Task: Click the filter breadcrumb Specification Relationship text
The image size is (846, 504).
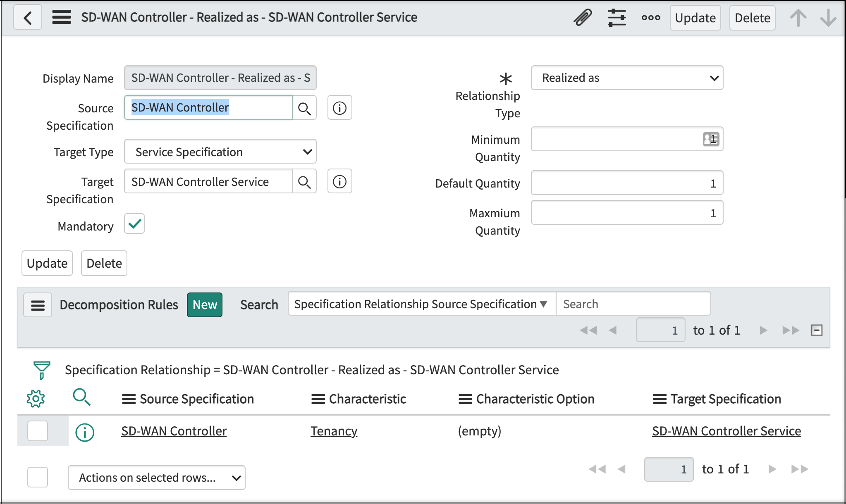Action: (x=312, y=370)
